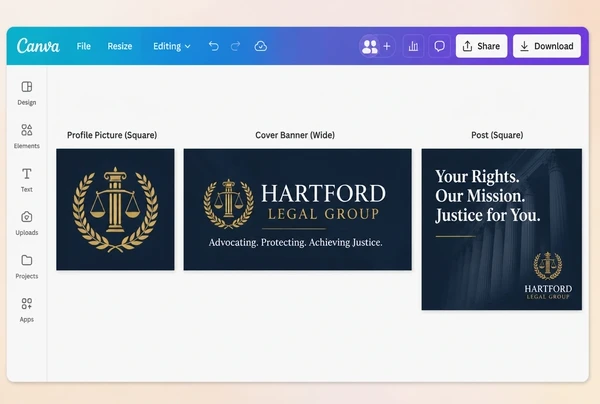Expand the Editing mode dropdown
Screen dimensions: 600x404
(172, 46)
